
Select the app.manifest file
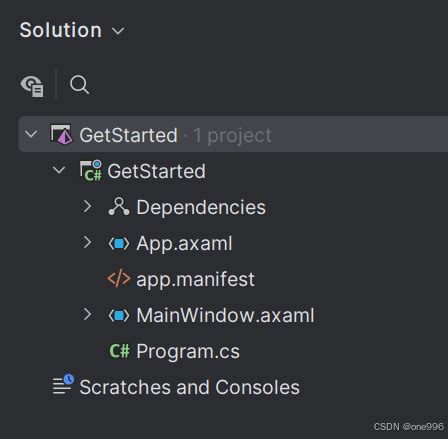point(195,279)
